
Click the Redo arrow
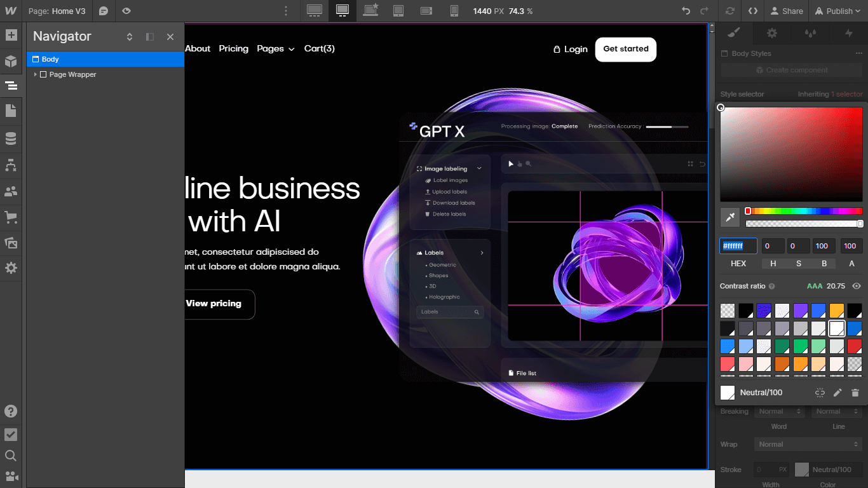coord(704,11)
